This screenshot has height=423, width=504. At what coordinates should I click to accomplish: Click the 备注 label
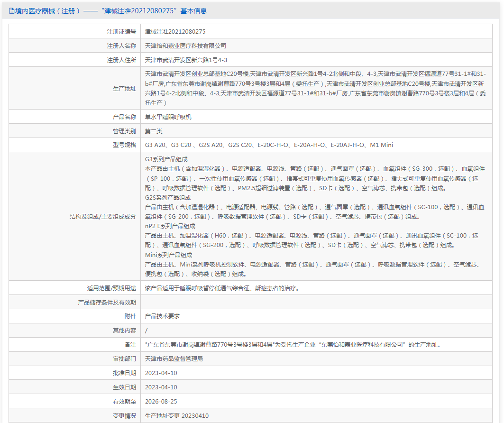[x=130, y=345]
